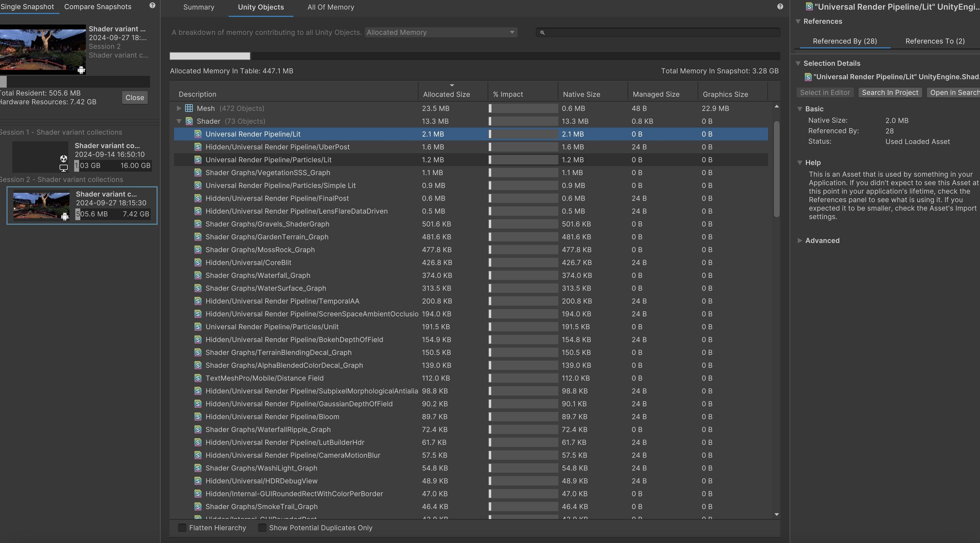Select Shader Graphs/WaterfallRipple_Graph row
980x543 pixels.
(x=471, y=430)
